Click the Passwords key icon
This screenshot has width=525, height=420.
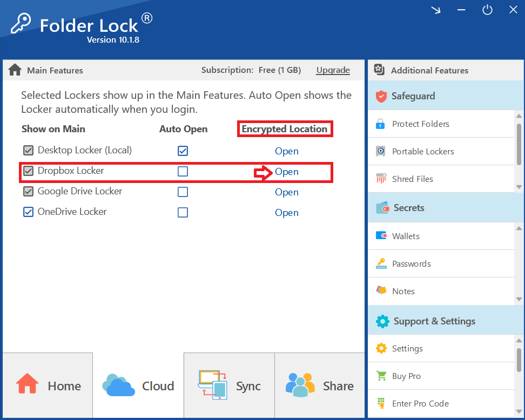[381, 263]
